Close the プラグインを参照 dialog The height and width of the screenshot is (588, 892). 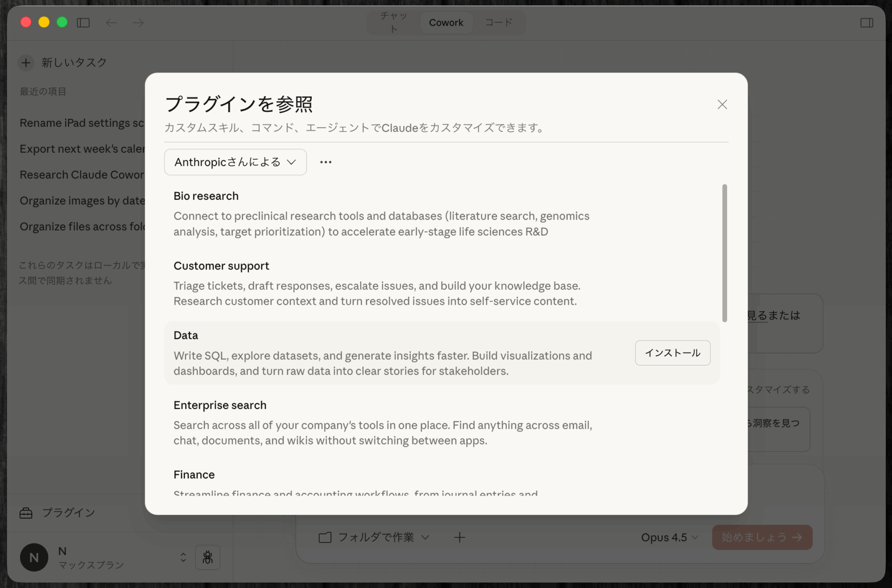coord(722,105)
